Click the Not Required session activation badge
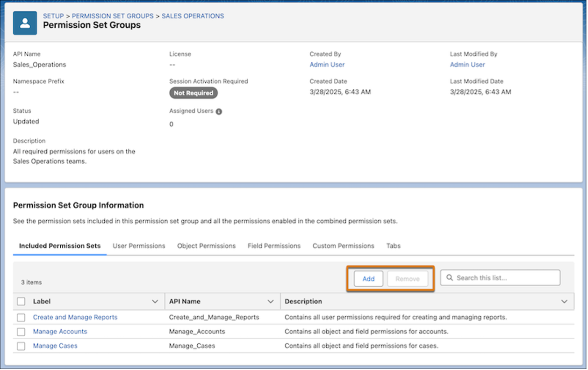The height and width of the screenshot is (370, 588). tap(194, 93)
